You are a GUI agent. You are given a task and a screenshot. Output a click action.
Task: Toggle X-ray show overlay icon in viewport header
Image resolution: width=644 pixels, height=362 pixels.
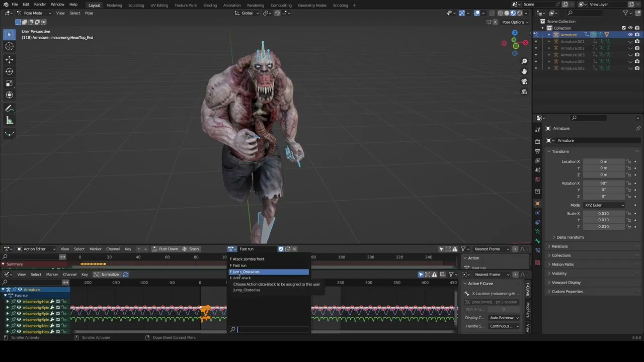tap(492, 13)
